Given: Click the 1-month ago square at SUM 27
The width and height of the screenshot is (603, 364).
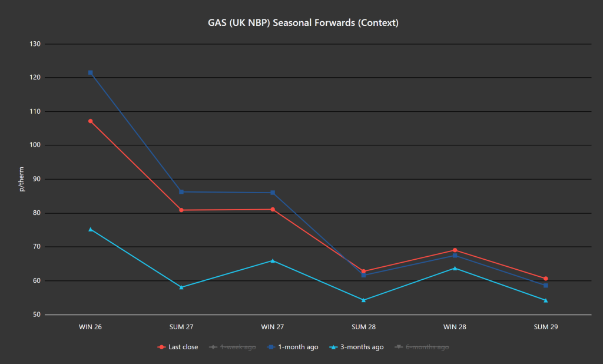Looking at the screenshot, I should pos(181,191).
